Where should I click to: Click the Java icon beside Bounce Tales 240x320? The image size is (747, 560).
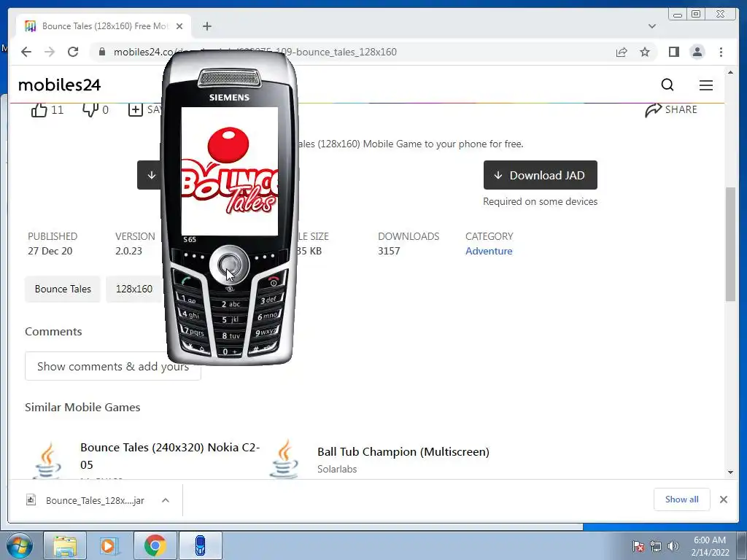coord(47,460)
